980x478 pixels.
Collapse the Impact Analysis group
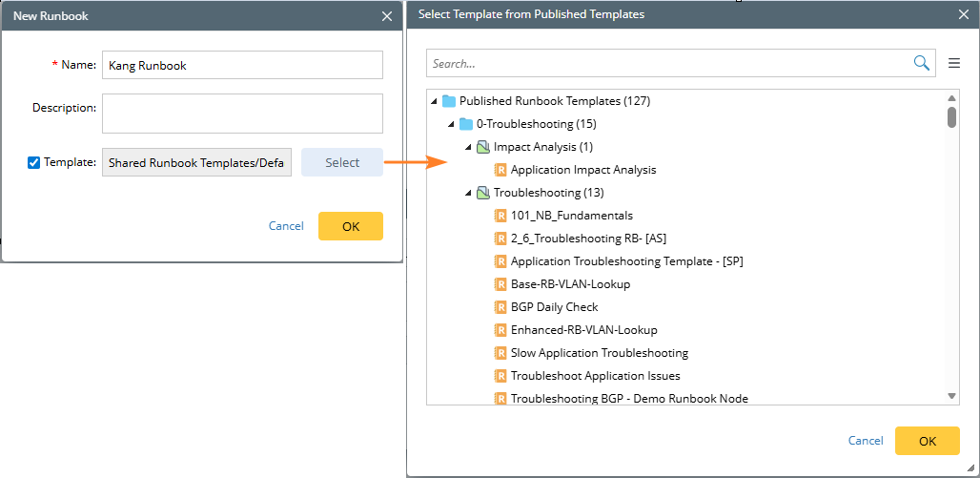[469, 147]
